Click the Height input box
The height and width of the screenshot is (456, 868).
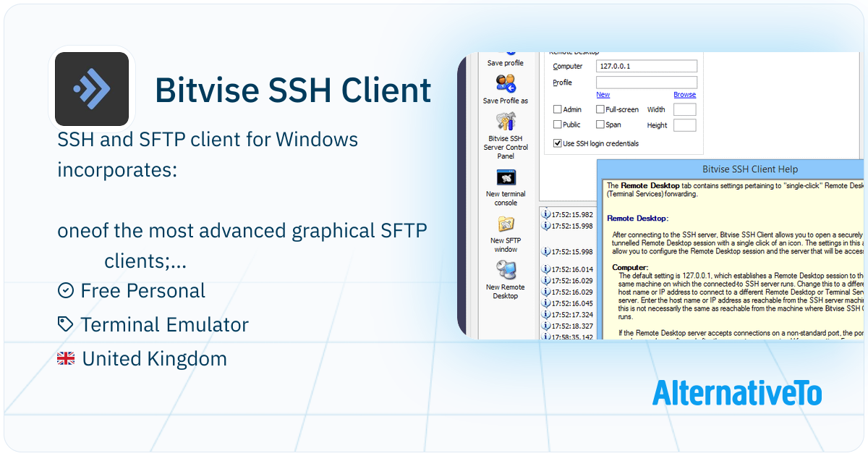click(684, 125)
